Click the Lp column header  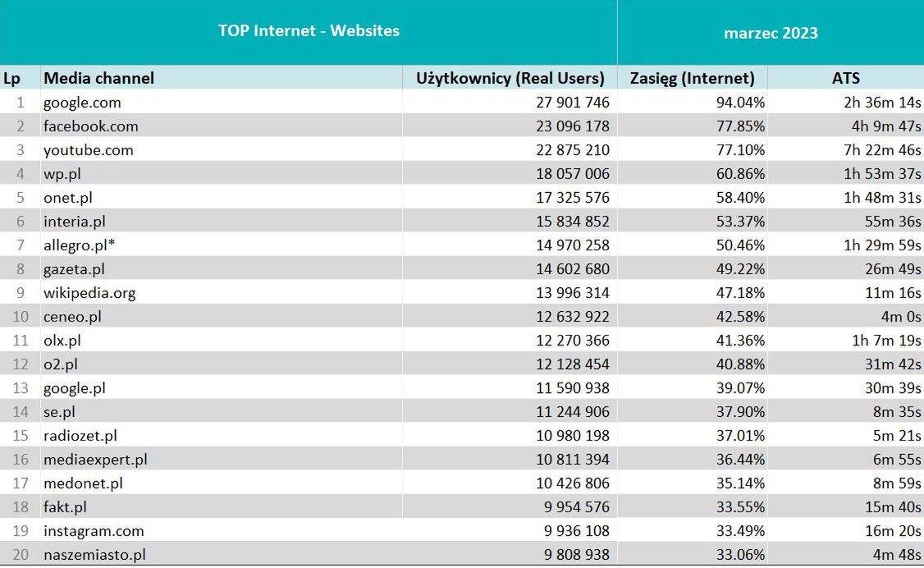pyautogui.click(x=11, y=78)
